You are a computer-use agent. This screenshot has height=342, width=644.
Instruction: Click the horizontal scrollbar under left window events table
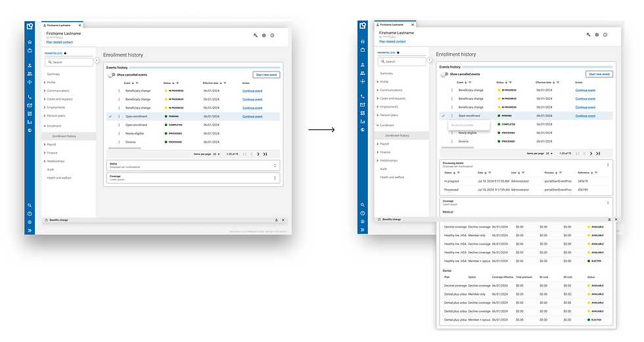pos(124,148)
